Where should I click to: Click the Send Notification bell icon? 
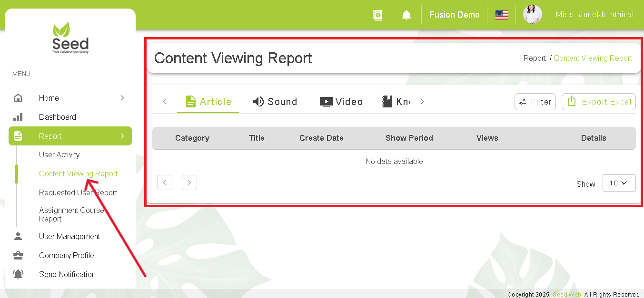(18, 274)
